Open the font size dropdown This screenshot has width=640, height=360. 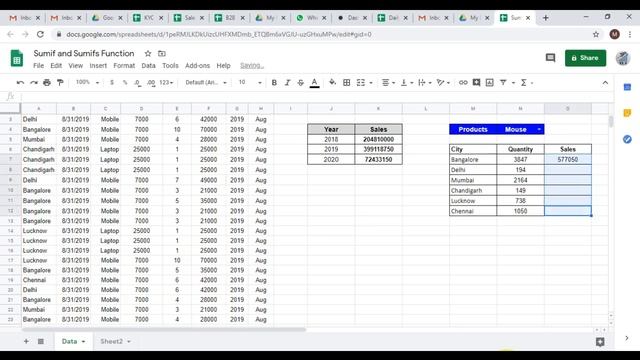tap(250, 82)
